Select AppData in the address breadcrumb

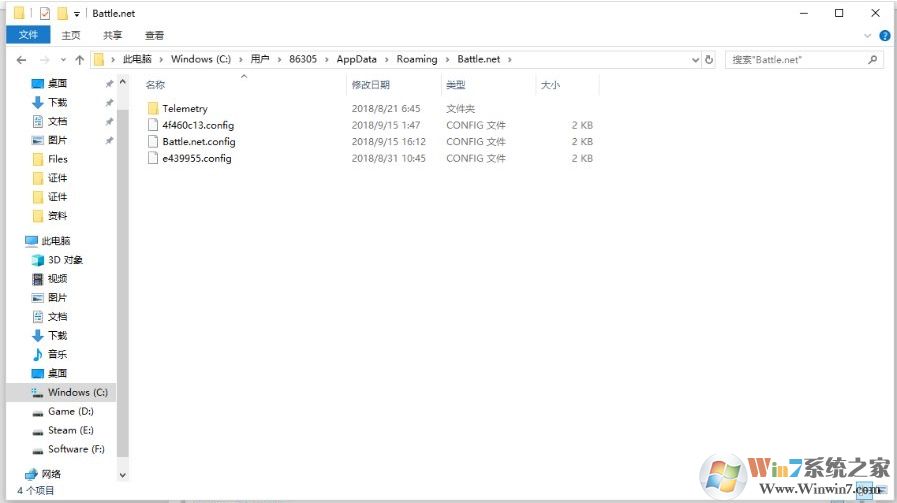point(356,59)
